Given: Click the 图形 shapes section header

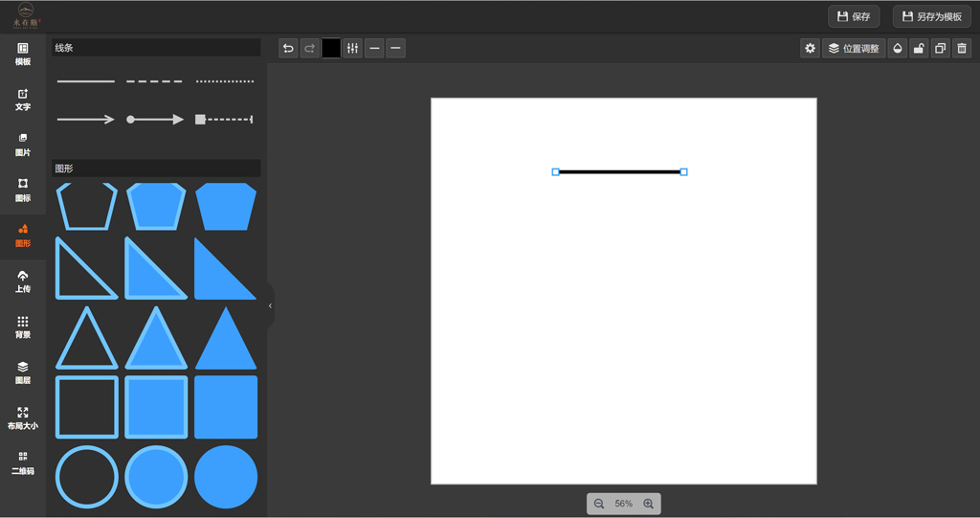Looking at the screenshot, I should click(156, 169).
